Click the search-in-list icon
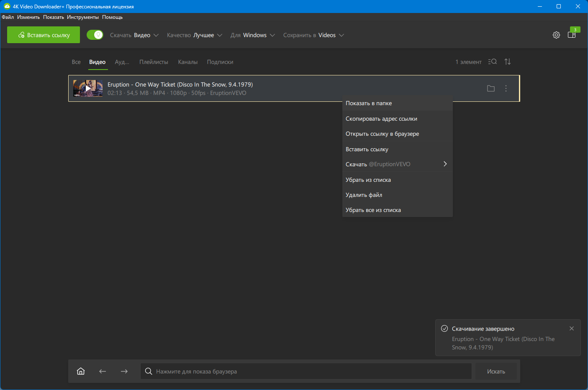The image size is (588, 390). point(493,62)
